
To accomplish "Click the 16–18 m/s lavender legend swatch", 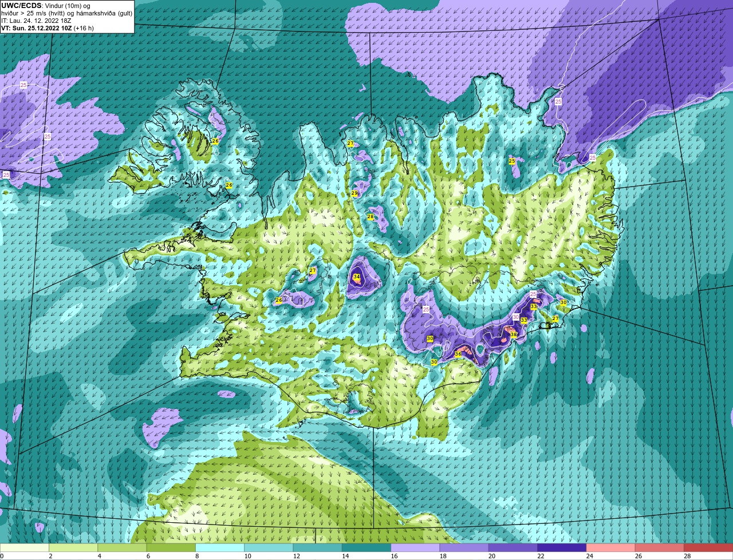I will pos(415,547).
